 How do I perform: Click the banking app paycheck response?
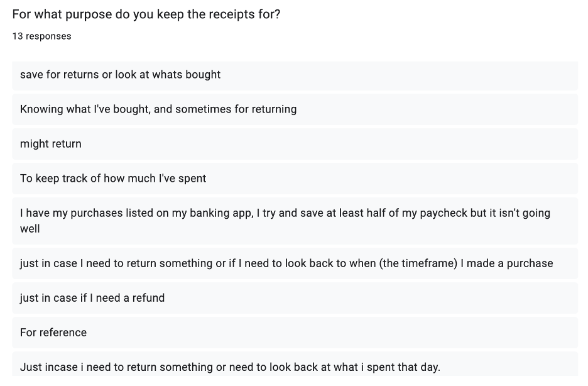pyautogui.click(x=295, y=221)
